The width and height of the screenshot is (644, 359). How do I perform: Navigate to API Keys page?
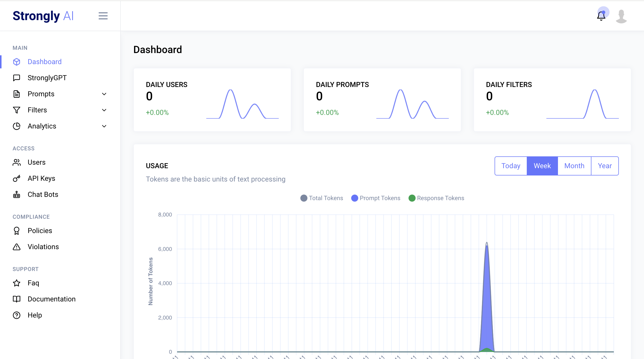click(41, 178)
